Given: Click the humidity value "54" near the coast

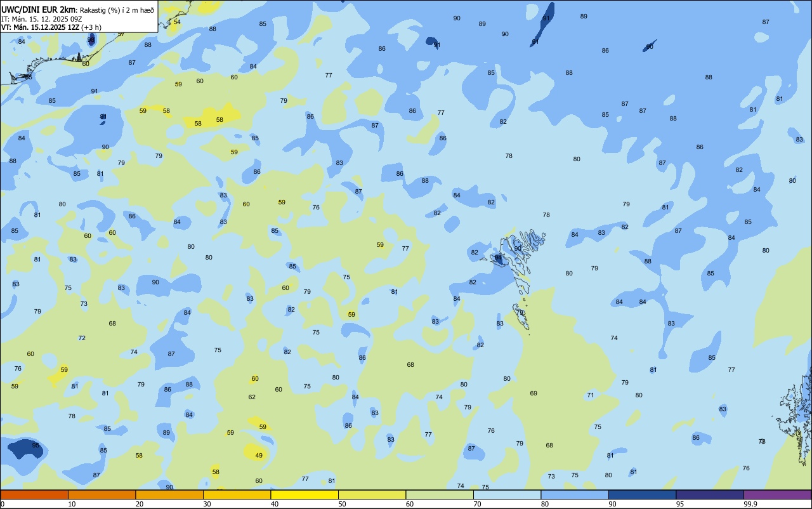Looking at the screenshot, I should coord(177,22).
